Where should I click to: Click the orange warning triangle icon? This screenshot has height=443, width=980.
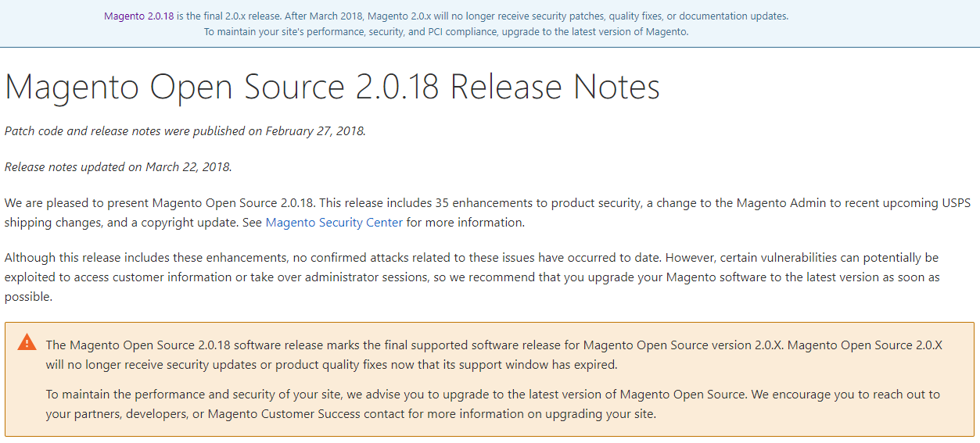pyautogui.click(x=27, y=342)
